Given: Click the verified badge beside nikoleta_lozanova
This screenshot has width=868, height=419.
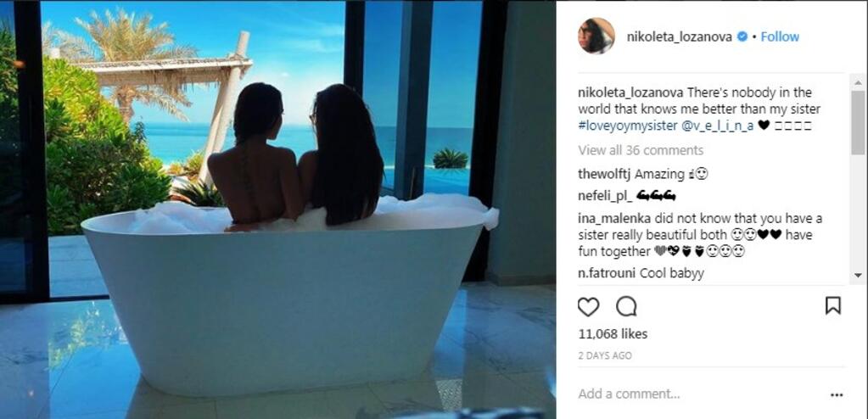Looking at the screenshot, I should (742, 36).
